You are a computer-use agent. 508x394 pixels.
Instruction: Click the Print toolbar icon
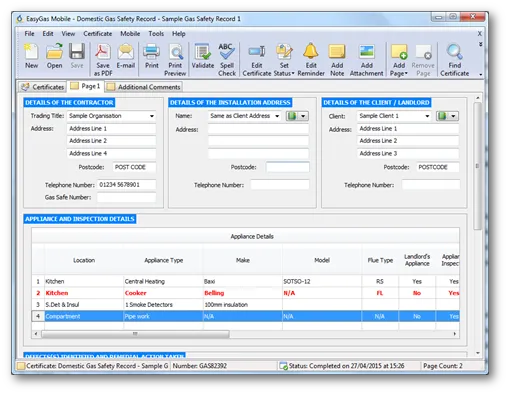tap(152, 56)
